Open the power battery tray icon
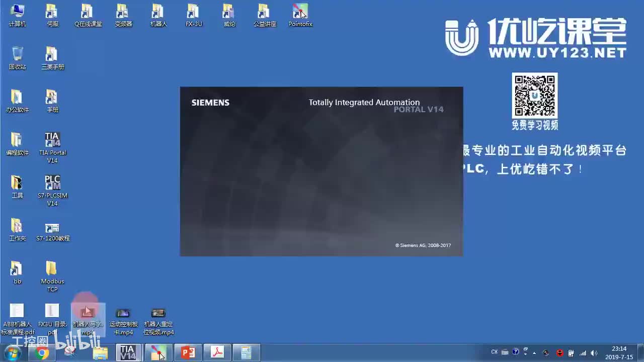The image size is (644, 362). [x=571, y=353]
